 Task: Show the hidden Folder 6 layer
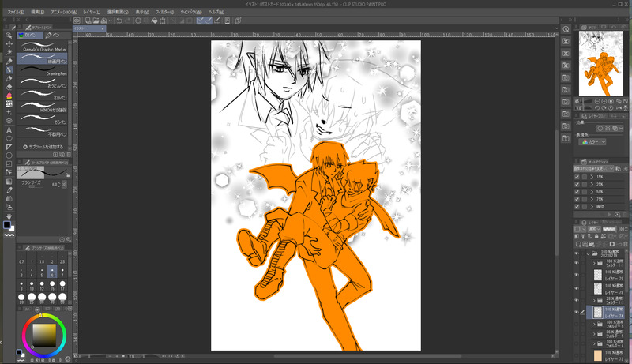point(577,325)
